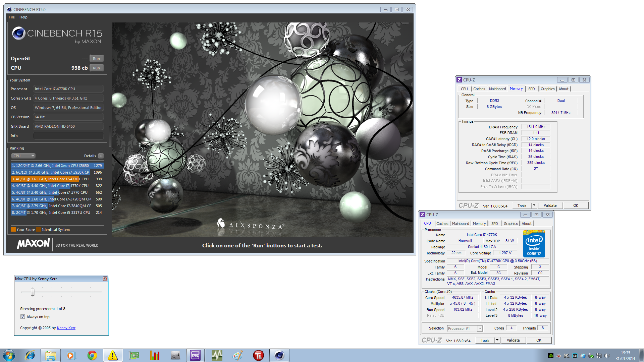Open About tab in upper CPU-Z window

click(x=563, y=89)
